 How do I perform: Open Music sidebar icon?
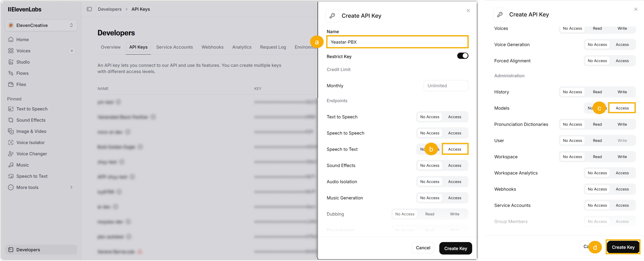click(11, 165)
